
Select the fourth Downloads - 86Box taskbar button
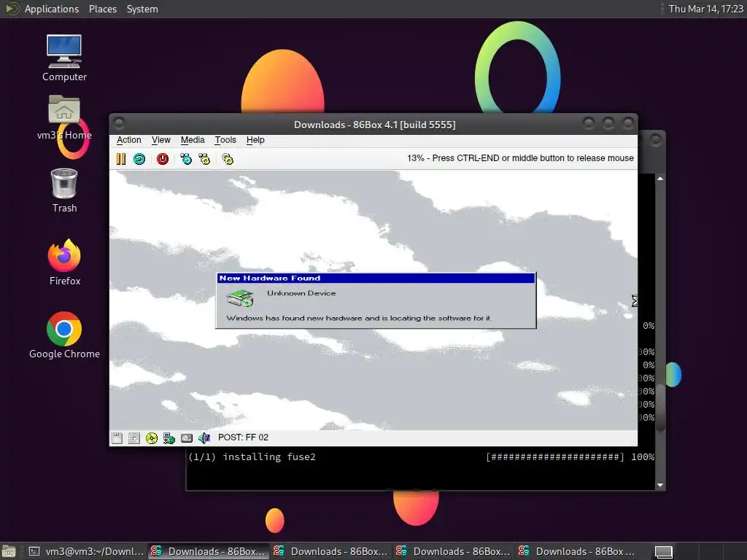[577, 551]
